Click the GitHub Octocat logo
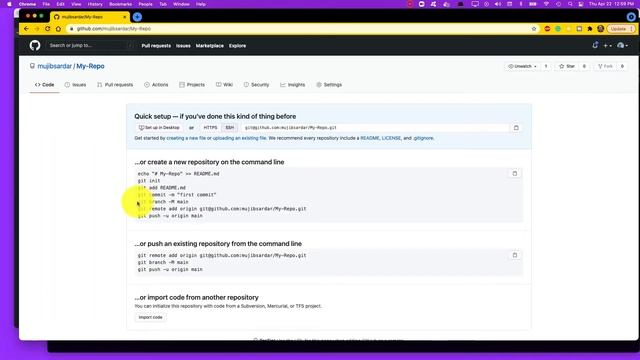This screenshot has height=360, width=640. click(x=35, y=45)
